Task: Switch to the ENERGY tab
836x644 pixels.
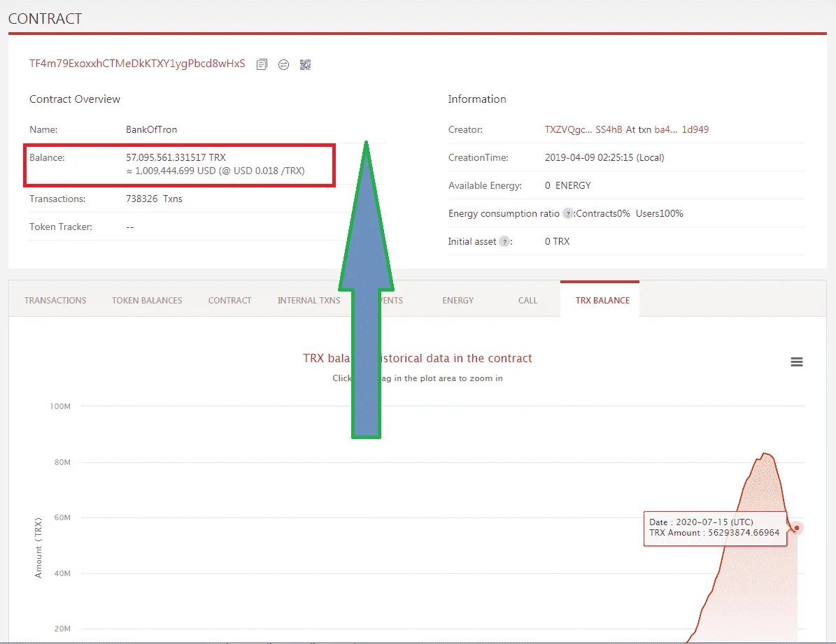Action: 458,300
